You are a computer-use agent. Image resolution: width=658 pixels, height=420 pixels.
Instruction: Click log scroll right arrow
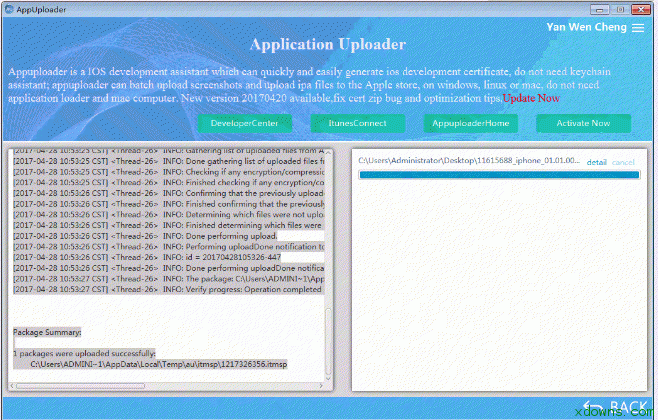pos(321,386)
